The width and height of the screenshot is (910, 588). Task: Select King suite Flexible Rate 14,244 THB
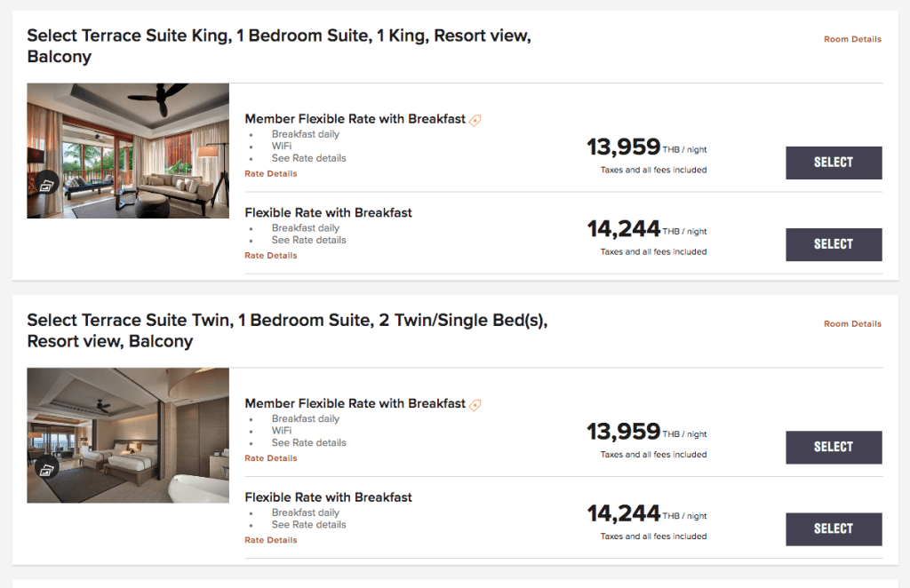[834, 244]
